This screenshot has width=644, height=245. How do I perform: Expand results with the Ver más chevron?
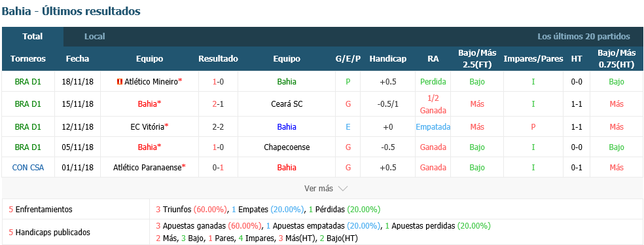click(343, 189)
